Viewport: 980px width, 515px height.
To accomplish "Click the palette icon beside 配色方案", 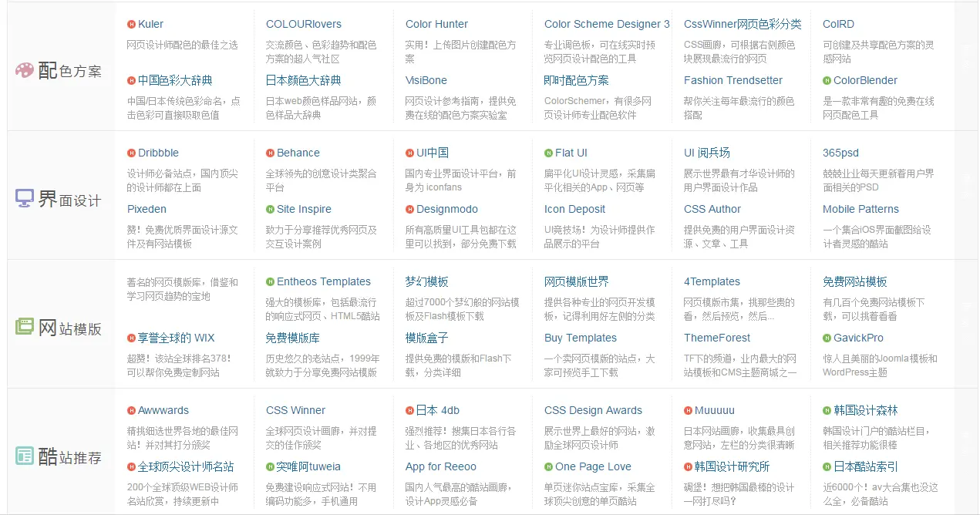I will [25, 70].
